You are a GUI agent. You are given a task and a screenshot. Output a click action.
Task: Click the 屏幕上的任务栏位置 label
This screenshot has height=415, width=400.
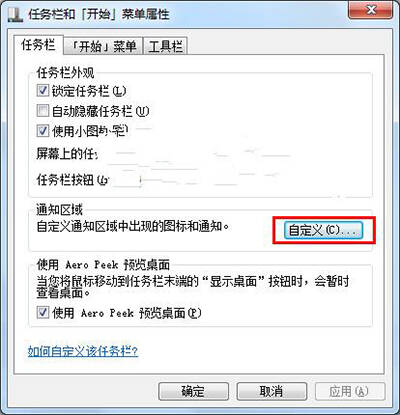click(x=67, y=154)
